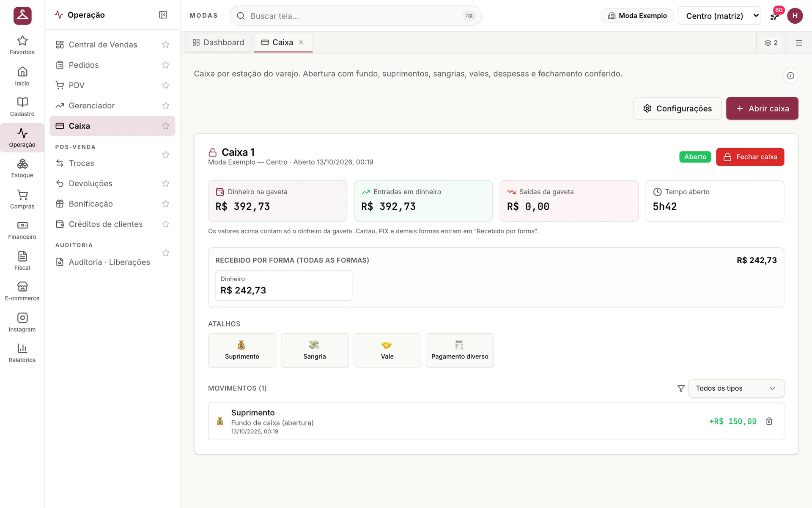Viewport: 812px width, 508px height.
Task: Open the Financeiro section icon
Action: [22, 230]
